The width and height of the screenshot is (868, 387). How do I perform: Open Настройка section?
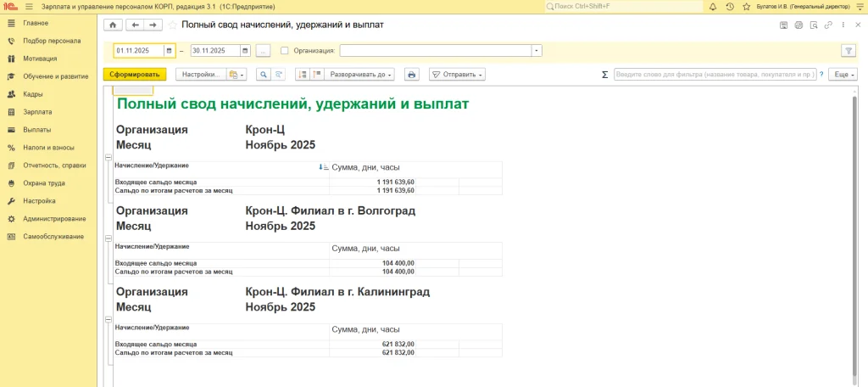39,200
